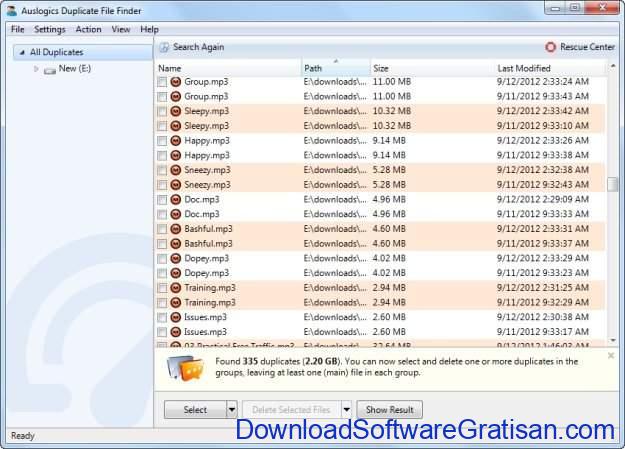
Task: Click the scrollbar down arrow of the file list
Action: 613,340
